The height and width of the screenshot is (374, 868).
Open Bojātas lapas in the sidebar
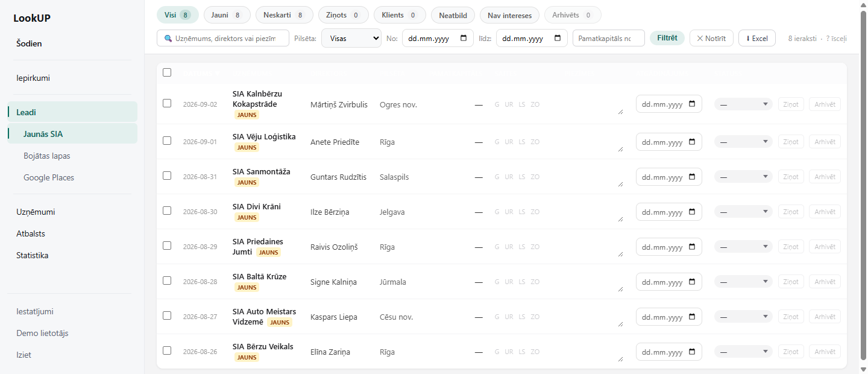[x=47, y=156]
